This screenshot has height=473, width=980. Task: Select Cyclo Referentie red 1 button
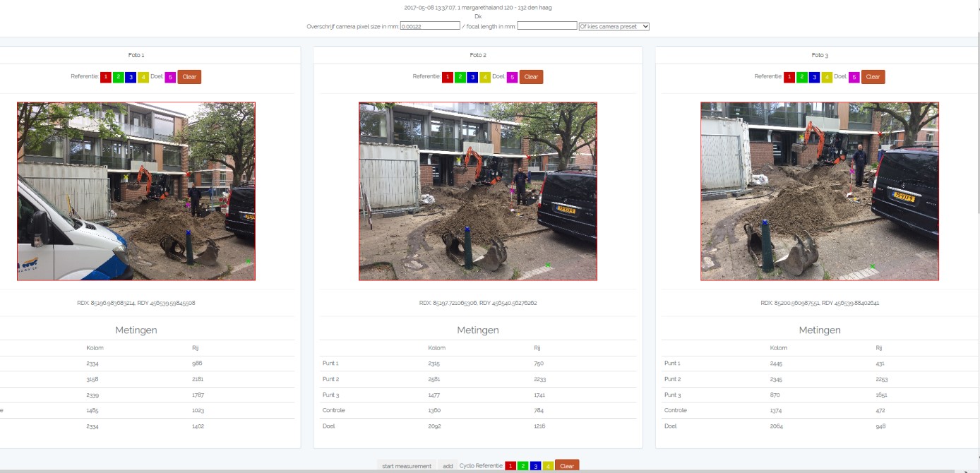coord(511,466)
